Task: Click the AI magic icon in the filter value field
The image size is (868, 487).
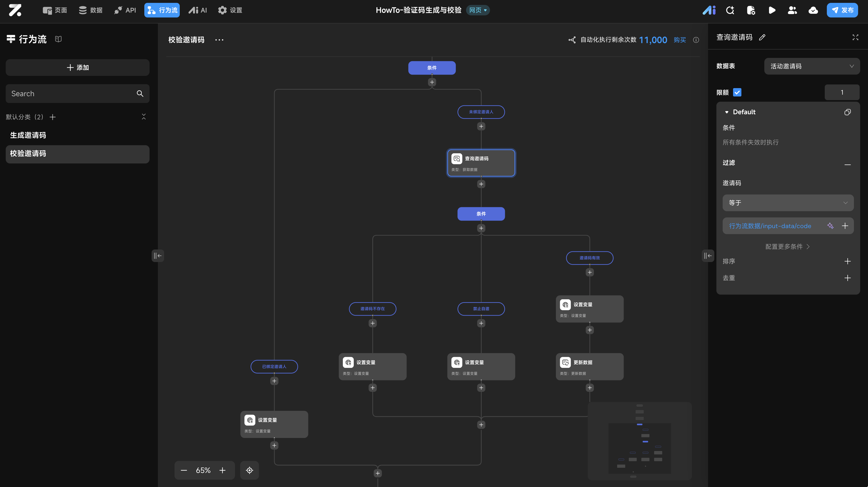Action: tap(830, 226)
